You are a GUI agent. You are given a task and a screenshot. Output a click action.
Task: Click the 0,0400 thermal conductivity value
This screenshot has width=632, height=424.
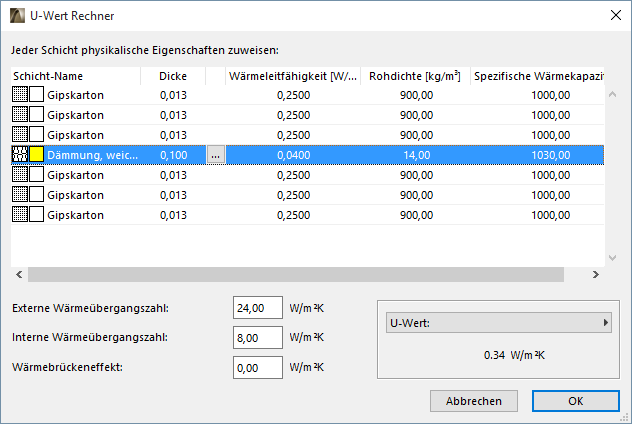293,155
